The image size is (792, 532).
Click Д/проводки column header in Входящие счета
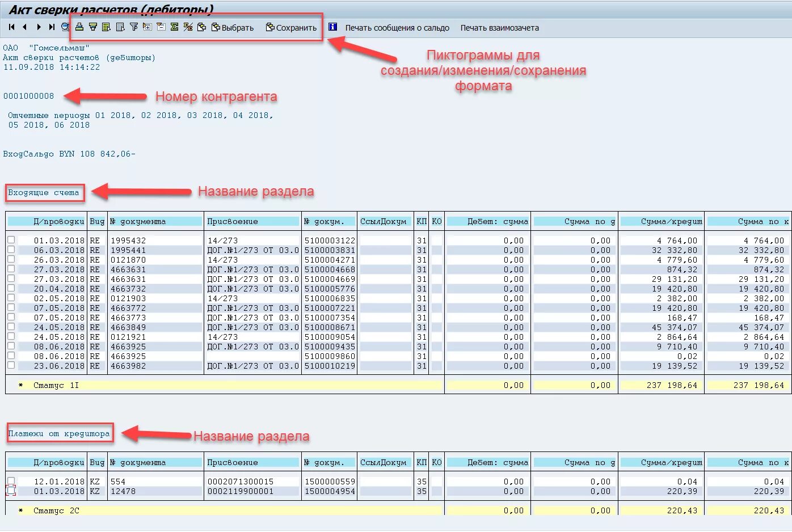47,221
